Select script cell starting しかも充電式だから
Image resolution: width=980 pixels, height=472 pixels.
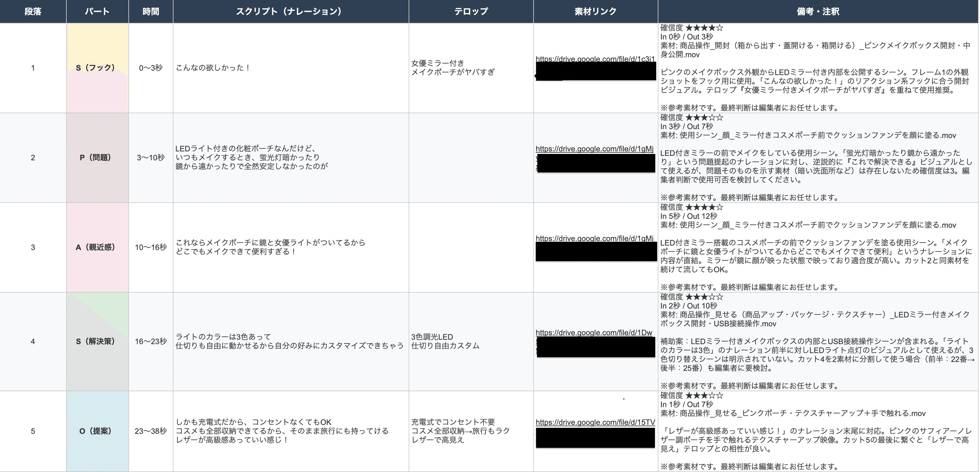291,431
